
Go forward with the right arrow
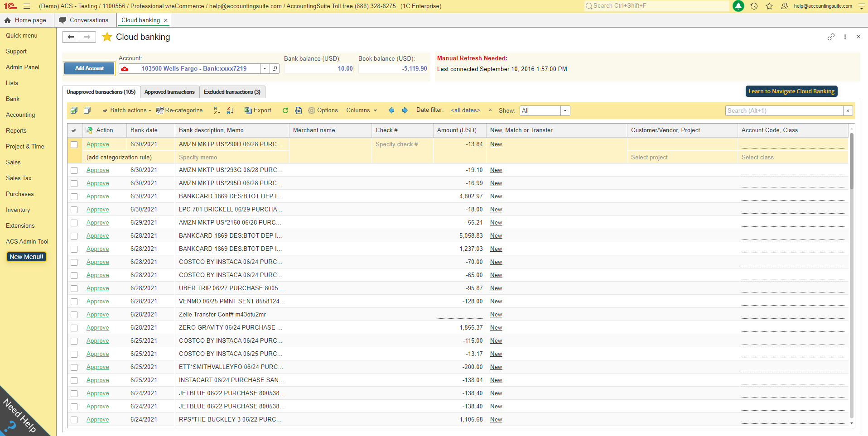point(87,37)
